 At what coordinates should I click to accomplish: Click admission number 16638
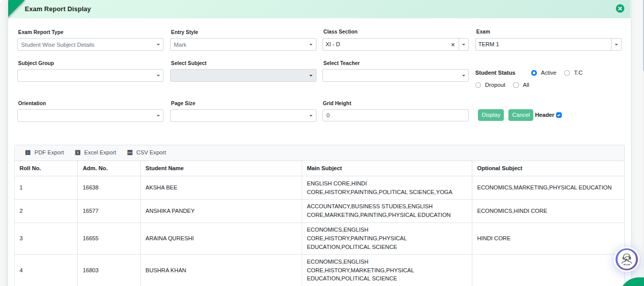click(91, 188)
